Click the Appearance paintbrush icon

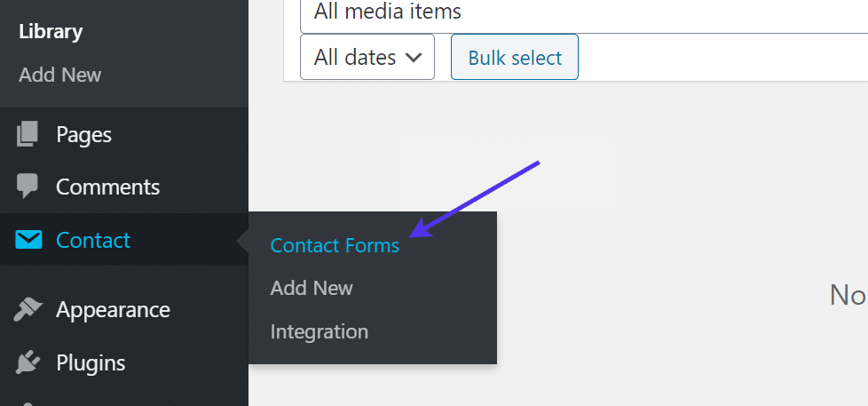[x=28, y=310]
